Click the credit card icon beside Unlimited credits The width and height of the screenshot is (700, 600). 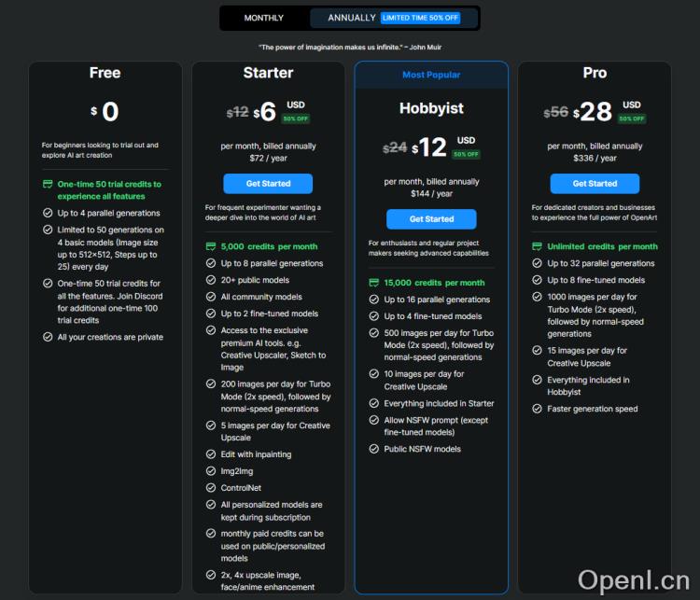tap(538, 246)
